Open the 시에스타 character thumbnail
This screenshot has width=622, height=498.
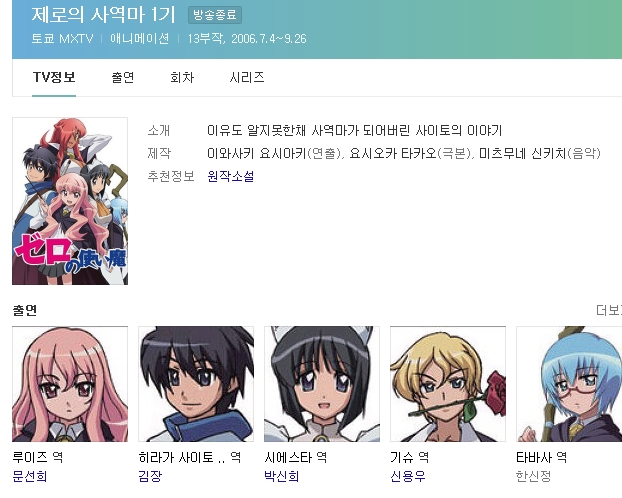[322, 384]
